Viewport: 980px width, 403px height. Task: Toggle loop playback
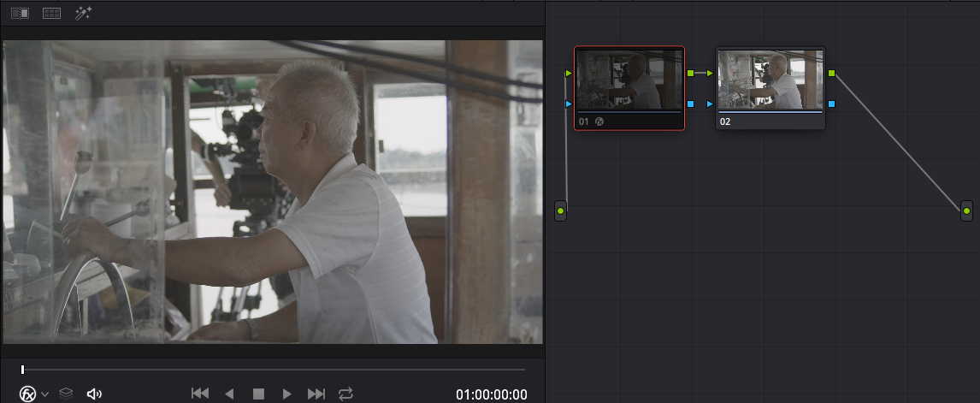345,394
